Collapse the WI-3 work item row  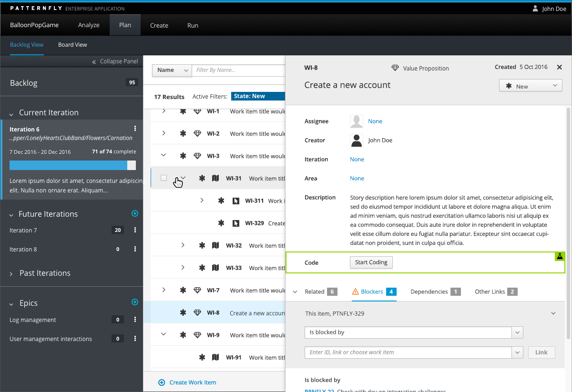tap(163, 155)
